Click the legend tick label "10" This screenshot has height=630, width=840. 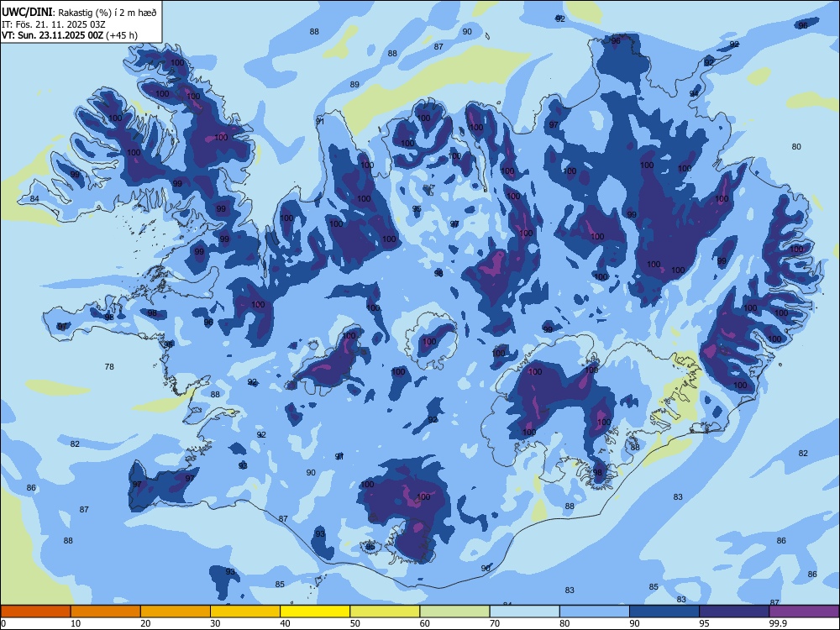pos(76,623)
